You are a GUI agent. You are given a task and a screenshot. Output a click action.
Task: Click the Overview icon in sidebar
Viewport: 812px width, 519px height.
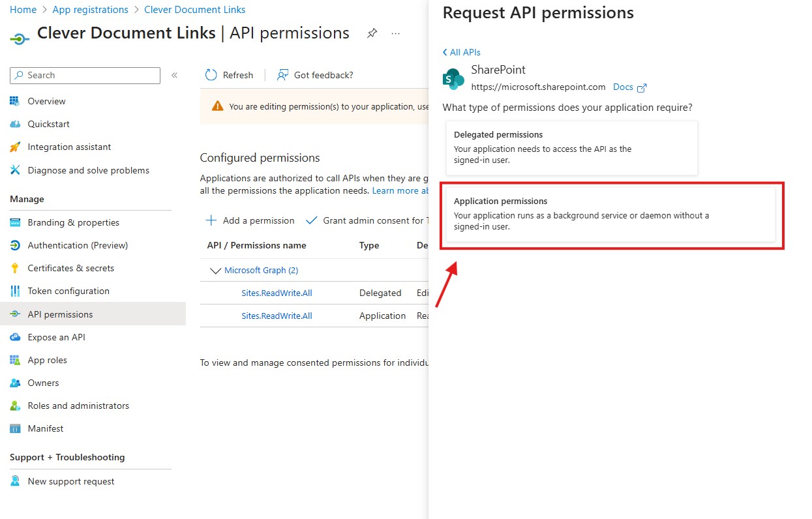pos(15,101)
